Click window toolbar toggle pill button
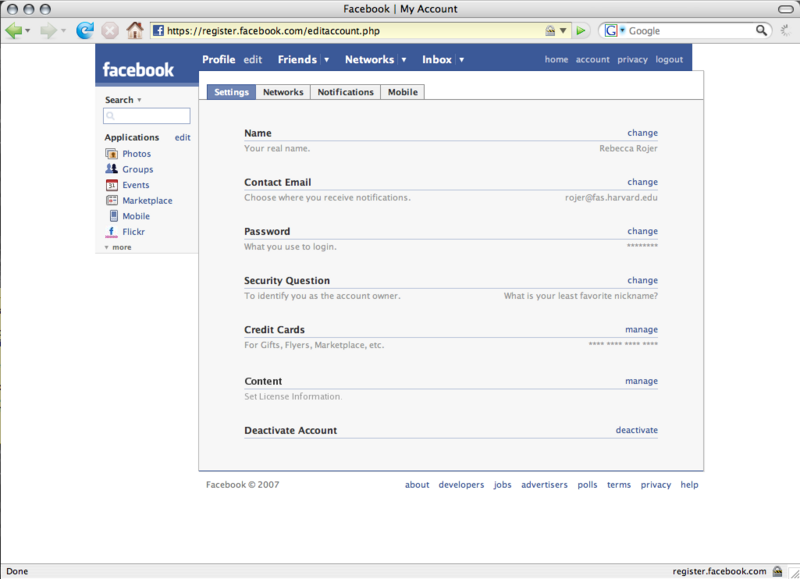Viewport: 800px width, 579px height. tap(786, 9)
